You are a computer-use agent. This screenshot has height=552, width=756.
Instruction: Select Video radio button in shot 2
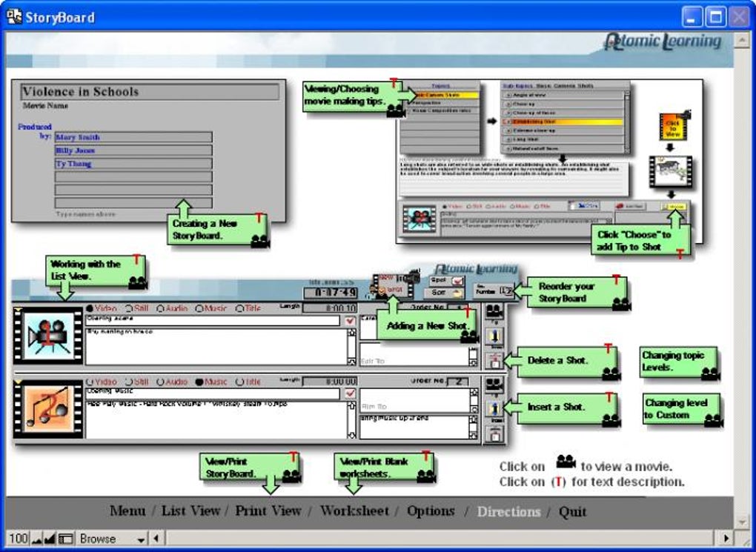[89, 382]
